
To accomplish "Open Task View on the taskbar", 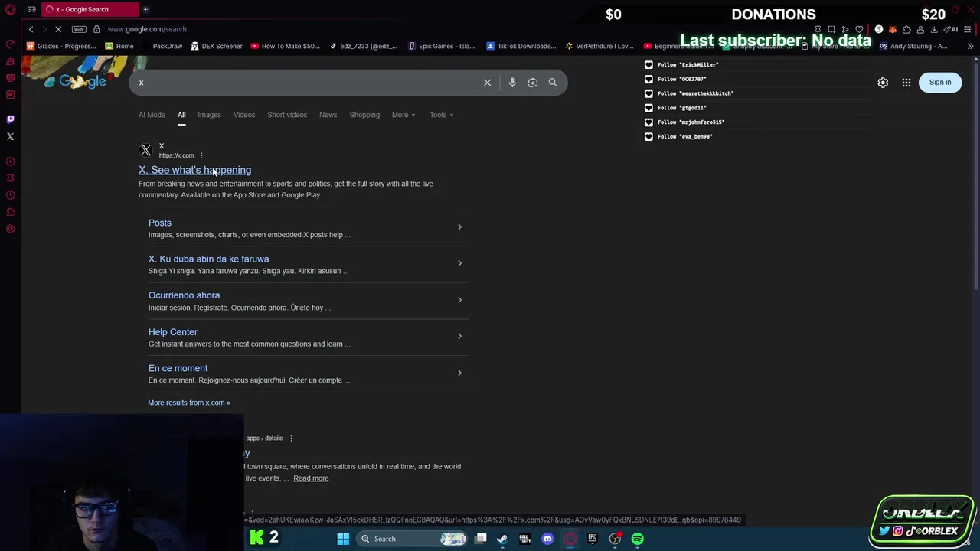I will coord(480,539).
